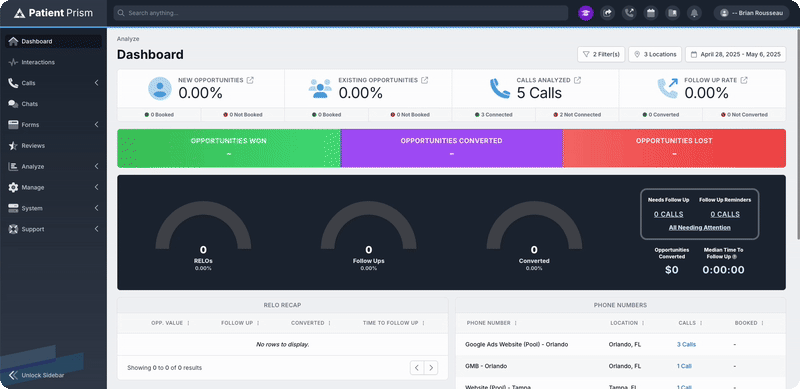Open Calls column menu in Phone Numbers
This screenshot has height=389, width=800.
[702, 323]
